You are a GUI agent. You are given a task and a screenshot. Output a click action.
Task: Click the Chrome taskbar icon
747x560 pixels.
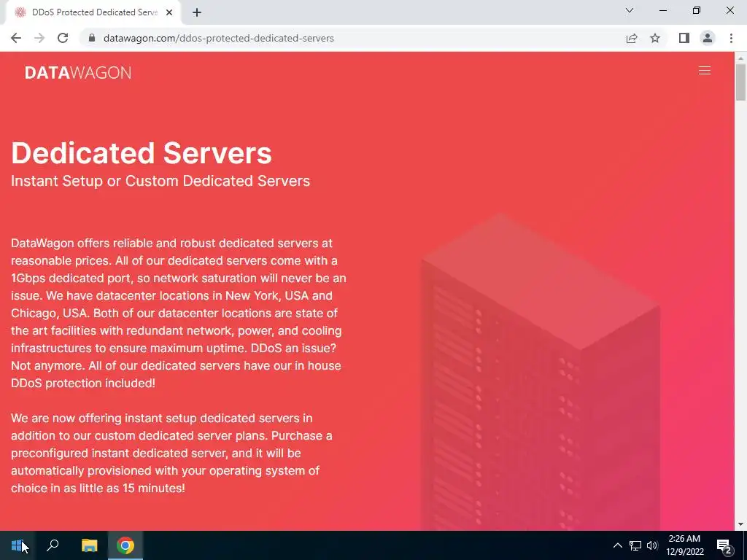[125, 545]
